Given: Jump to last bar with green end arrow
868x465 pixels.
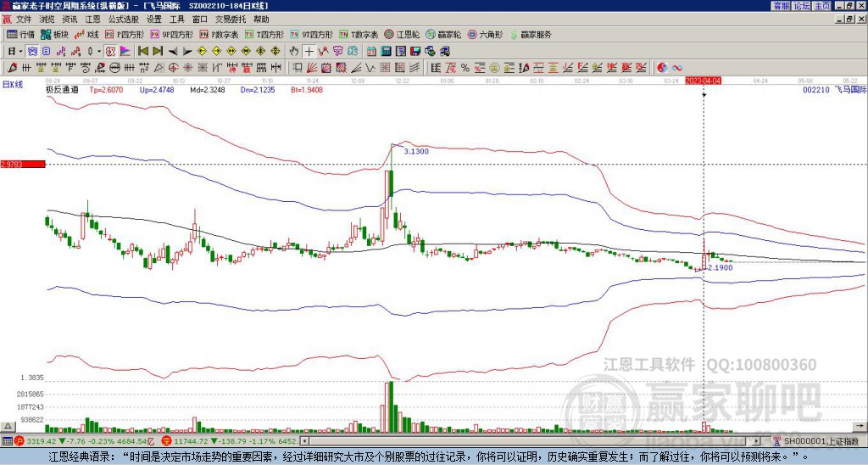Looking at the screenshot, I should click(158, 52).
